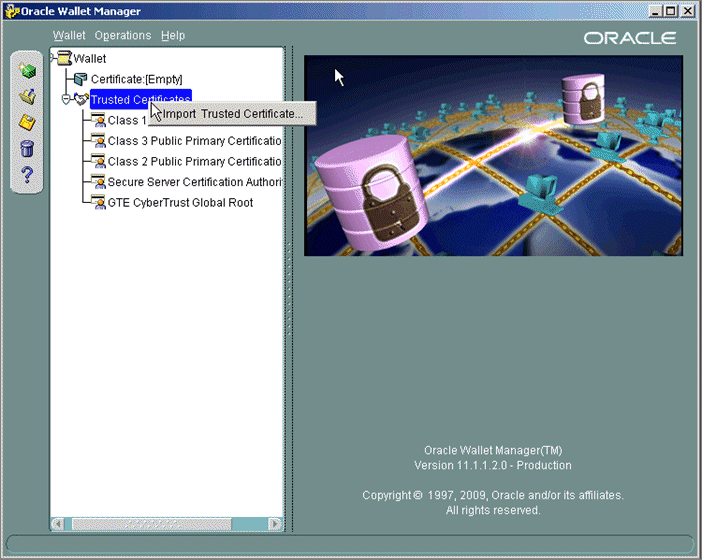Select the Trusted Certificates tree item

point(141,99)
